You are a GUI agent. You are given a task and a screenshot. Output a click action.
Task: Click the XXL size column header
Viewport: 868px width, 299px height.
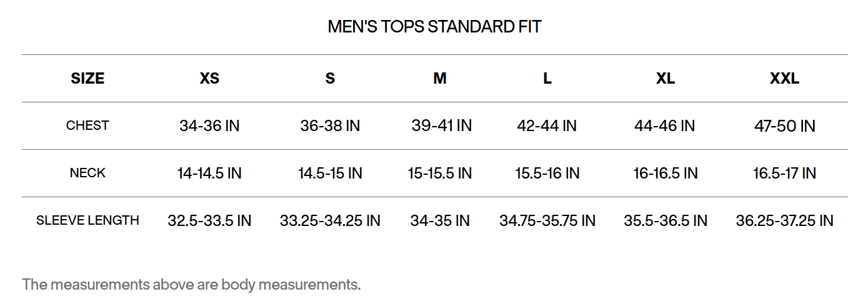click(784, 79)
